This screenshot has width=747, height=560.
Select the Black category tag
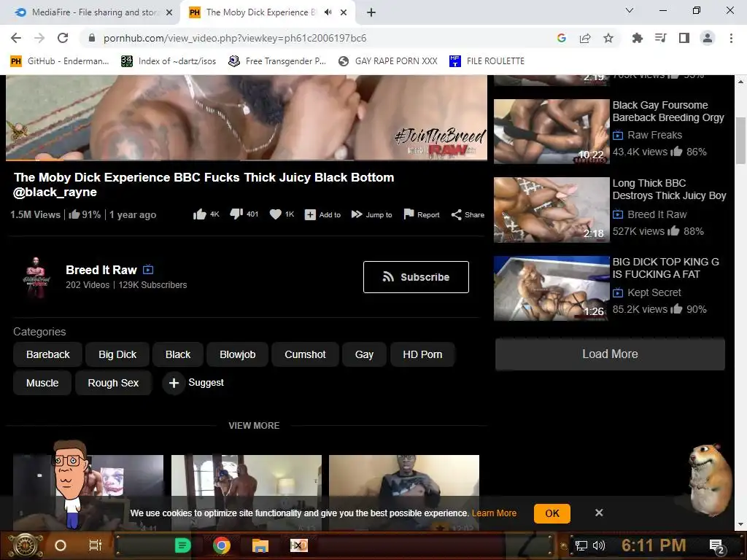(x=178, y=355)
